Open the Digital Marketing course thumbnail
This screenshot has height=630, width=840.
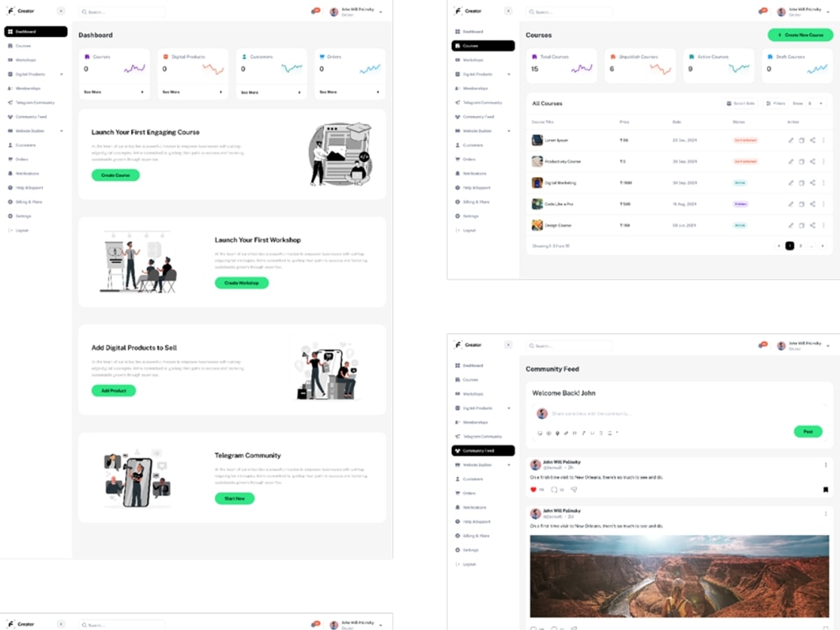pyautogui.click(x=537, y=182)
